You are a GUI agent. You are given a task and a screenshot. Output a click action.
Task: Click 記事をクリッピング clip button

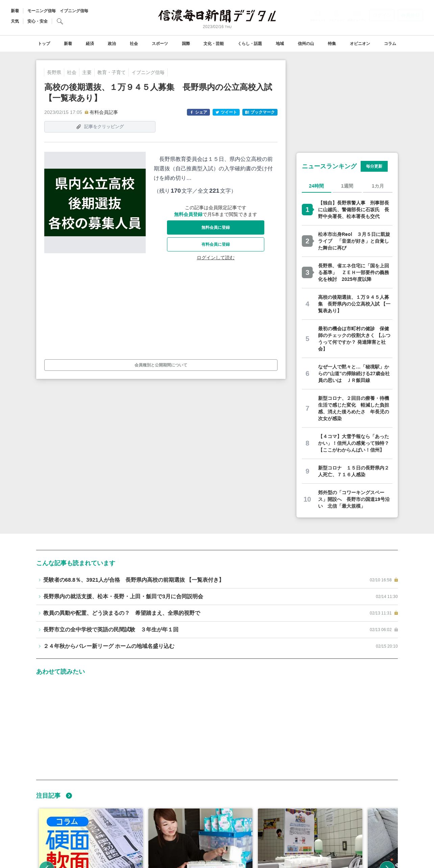coord(100,127)
